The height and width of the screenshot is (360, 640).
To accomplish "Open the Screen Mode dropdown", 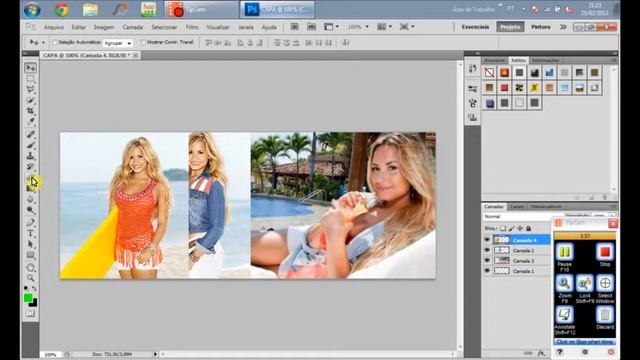I will [407, 27].
